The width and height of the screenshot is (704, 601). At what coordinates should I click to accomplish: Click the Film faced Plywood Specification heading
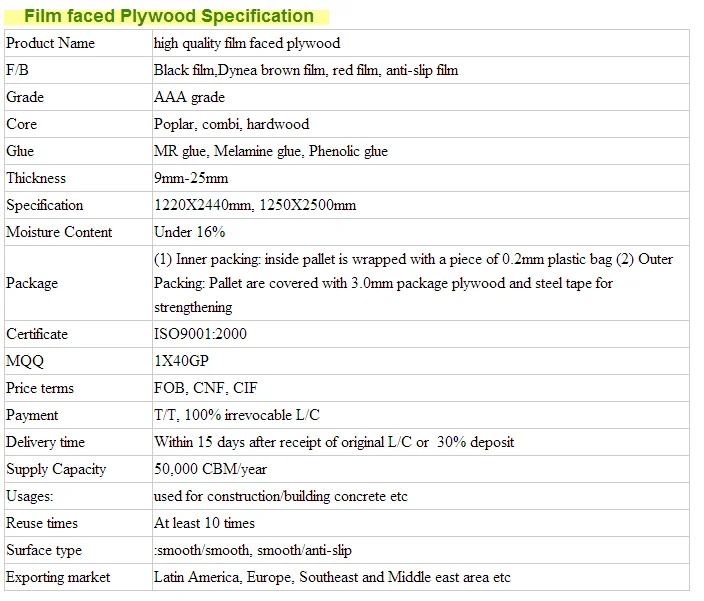[168, 16]
